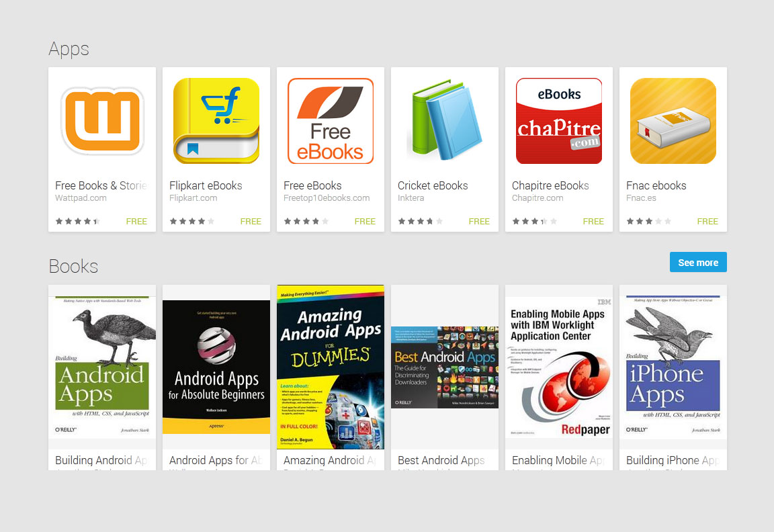The height and width of the screenshot is (532, 774).
Task: Select the Free eBooks app icon
Action: tap(331, 121)
